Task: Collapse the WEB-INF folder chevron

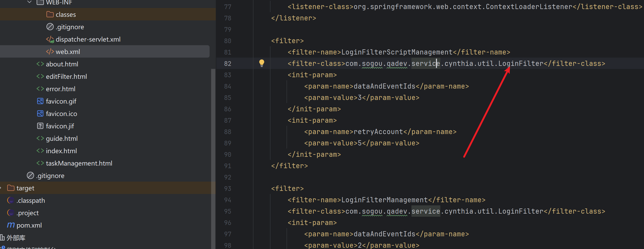Action: coord(29,2)
